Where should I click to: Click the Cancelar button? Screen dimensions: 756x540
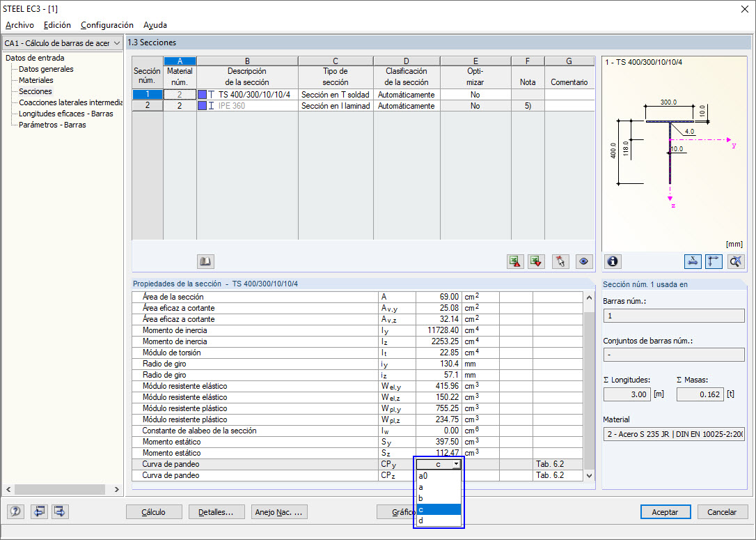(x=722, y=512)
